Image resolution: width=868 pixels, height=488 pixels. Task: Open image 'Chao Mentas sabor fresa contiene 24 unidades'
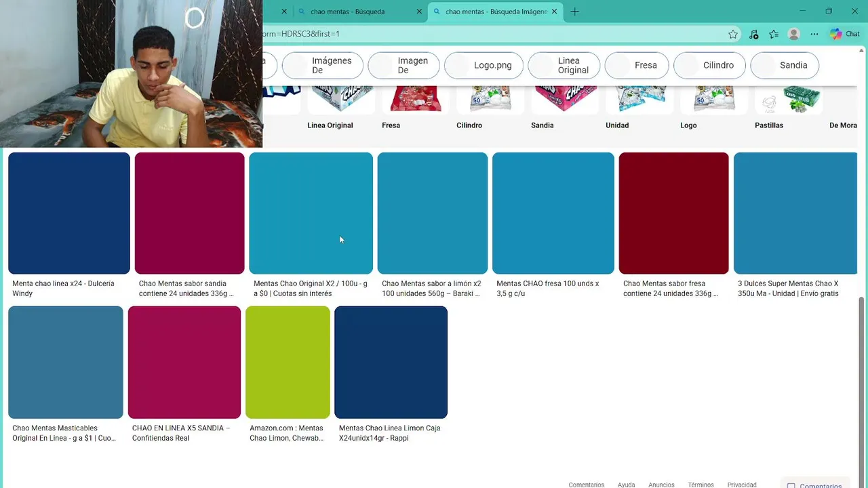point(674,213)
